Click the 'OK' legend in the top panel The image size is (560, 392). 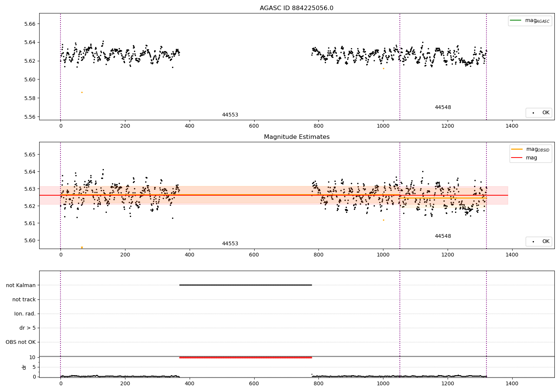(x=539, y=113)
